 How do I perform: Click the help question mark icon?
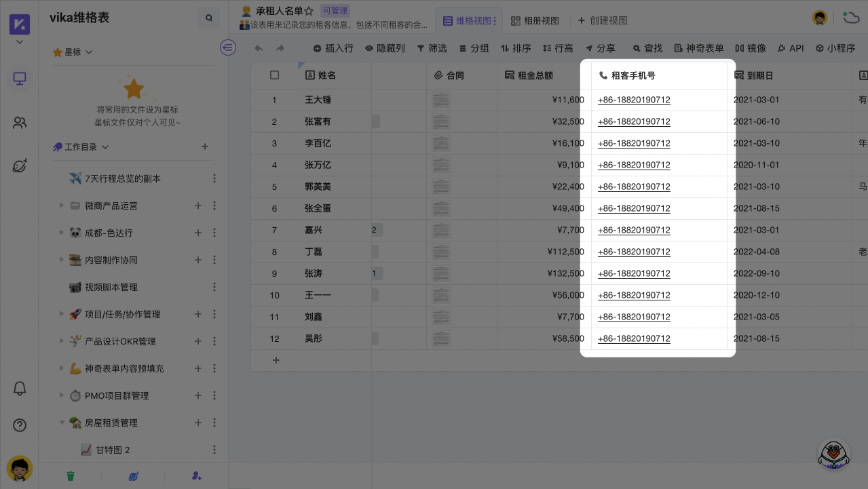[x=19, y=425]
